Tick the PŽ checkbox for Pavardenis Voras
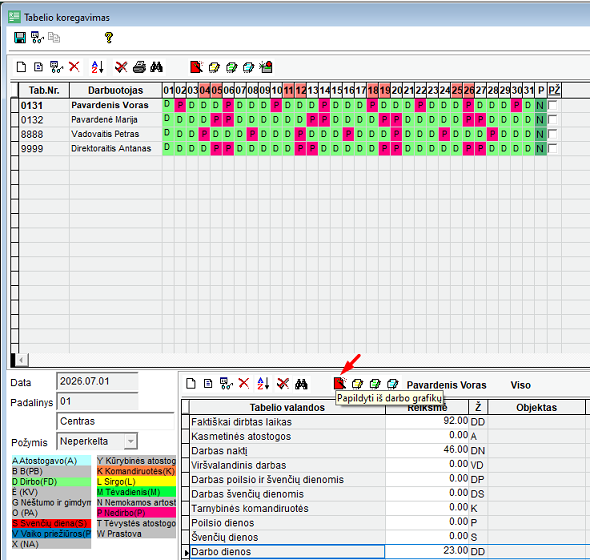590x560 pixels. (553, 105)
